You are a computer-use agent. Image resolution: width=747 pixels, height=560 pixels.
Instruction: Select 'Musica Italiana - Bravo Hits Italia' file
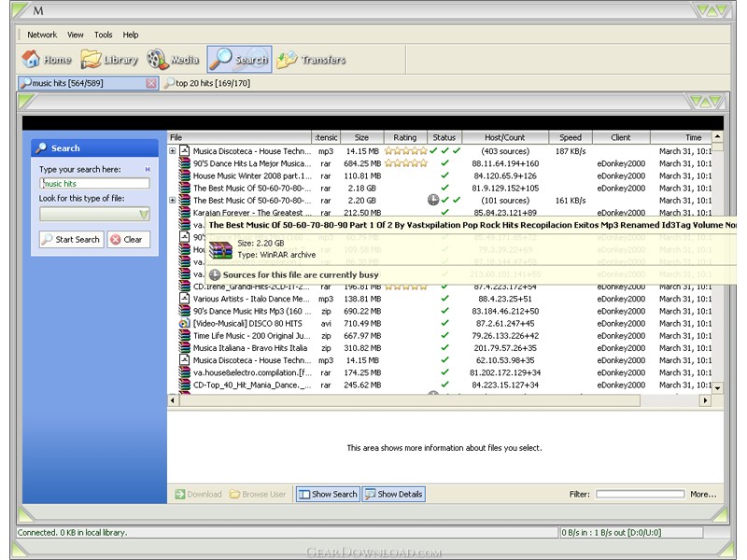(250, 348)
